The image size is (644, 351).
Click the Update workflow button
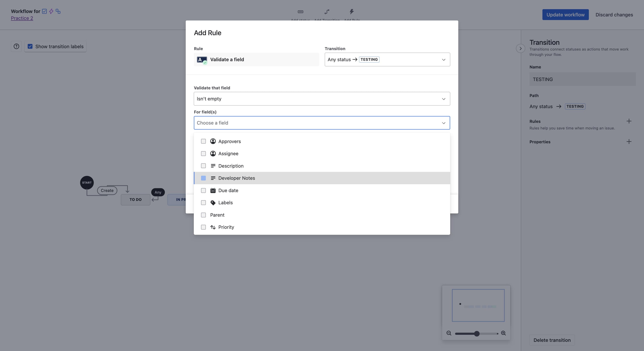(x=565, y=15)
